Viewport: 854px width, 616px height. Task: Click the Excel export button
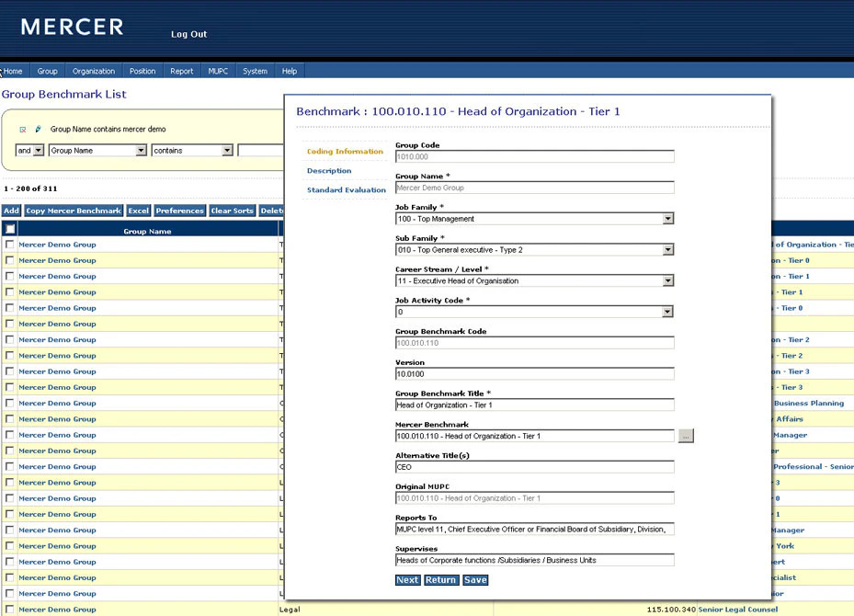(139, 211)
